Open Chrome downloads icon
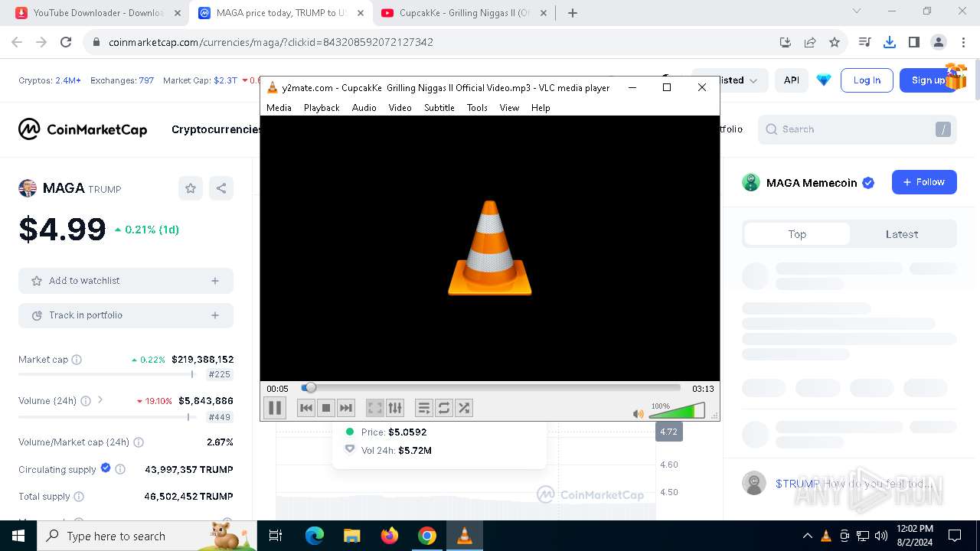Screen dimensions: 980x551 click(890, 42)
